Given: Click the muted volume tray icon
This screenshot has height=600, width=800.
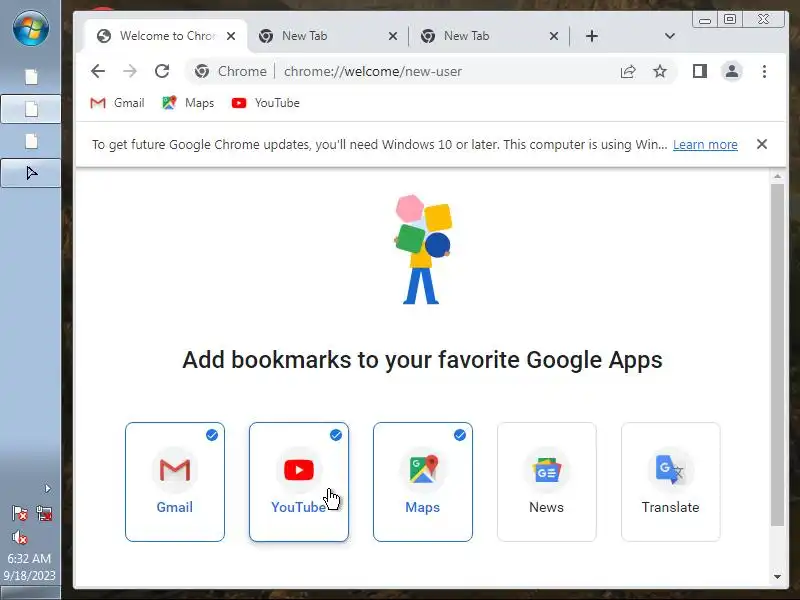Looking at the screenshot, I should pyautogui.click(x=19, y=537).
